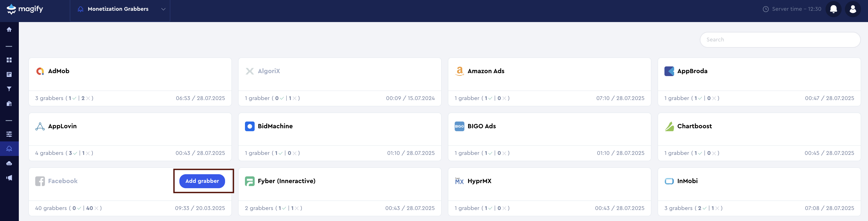Click the briefcase sidebar icon

pyautogui.click(x=9, y=104)
